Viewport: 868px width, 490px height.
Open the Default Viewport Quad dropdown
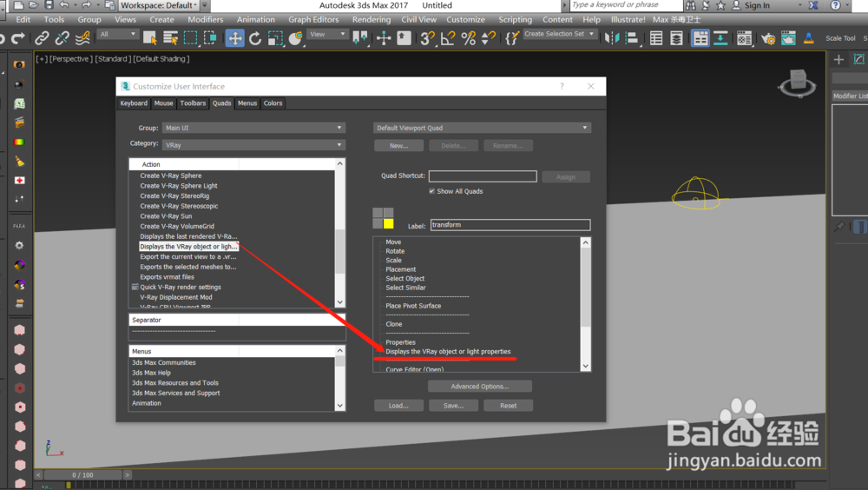pyautogui.click(x=482, y=128)
